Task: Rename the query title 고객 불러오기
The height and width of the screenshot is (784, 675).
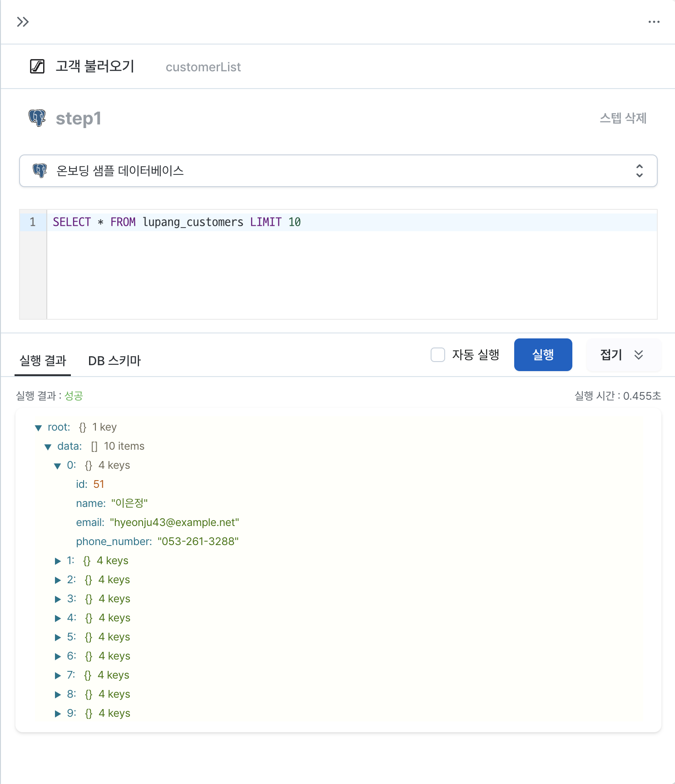Action: tap(95, 66)
